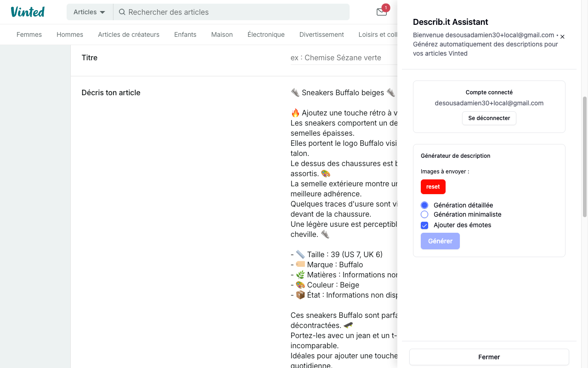Viewport: 588px width, 368px height.
Task: Click the 'Marque : Buffalo' line
Action: tap(327, 264)
